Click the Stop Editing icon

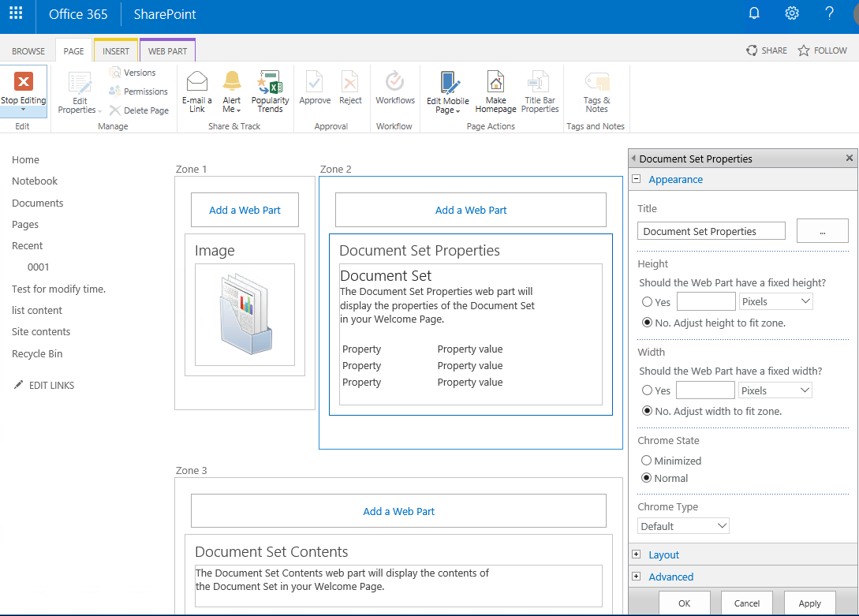point(23,81)
